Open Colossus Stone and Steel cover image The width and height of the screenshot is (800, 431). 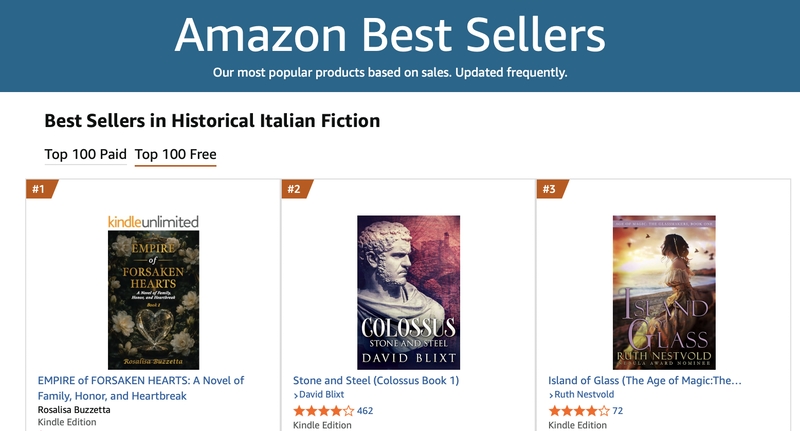[409, 292]
